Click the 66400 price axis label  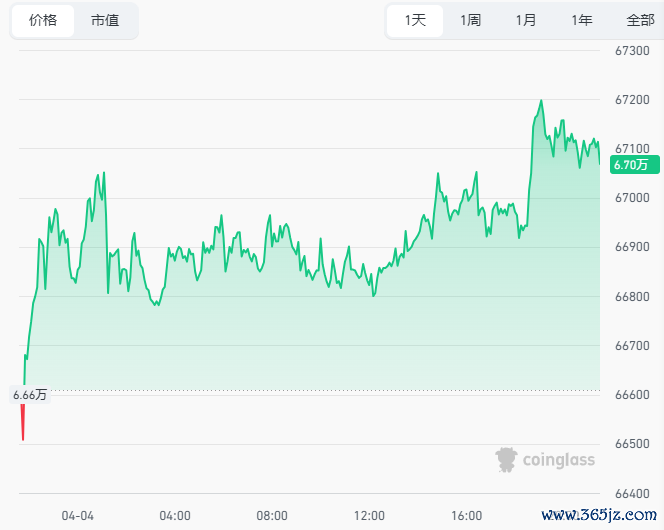point(632,494)
